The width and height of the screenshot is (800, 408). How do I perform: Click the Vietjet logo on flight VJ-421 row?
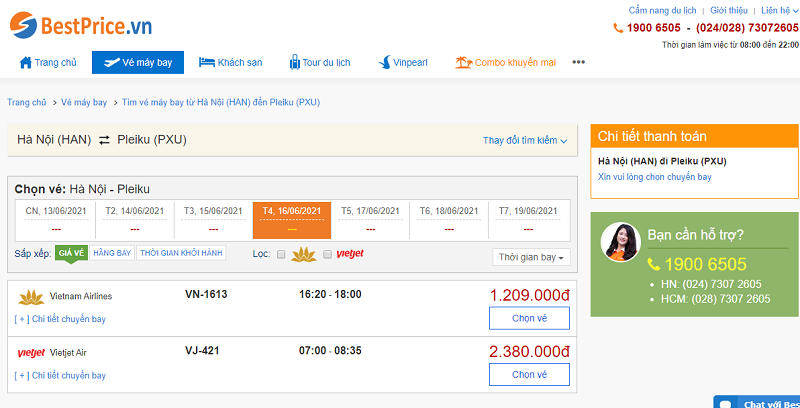pyautogui.click(x=31, y=353)
